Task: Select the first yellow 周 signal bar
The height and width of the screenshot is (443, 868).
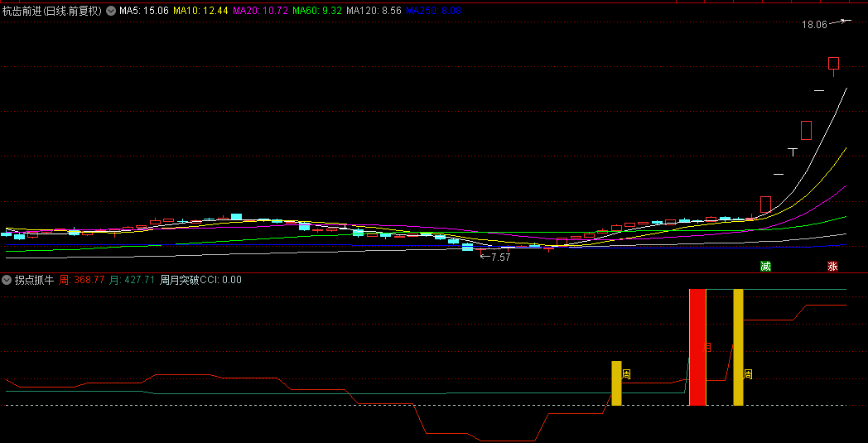Action: click(x=616, y=383)
